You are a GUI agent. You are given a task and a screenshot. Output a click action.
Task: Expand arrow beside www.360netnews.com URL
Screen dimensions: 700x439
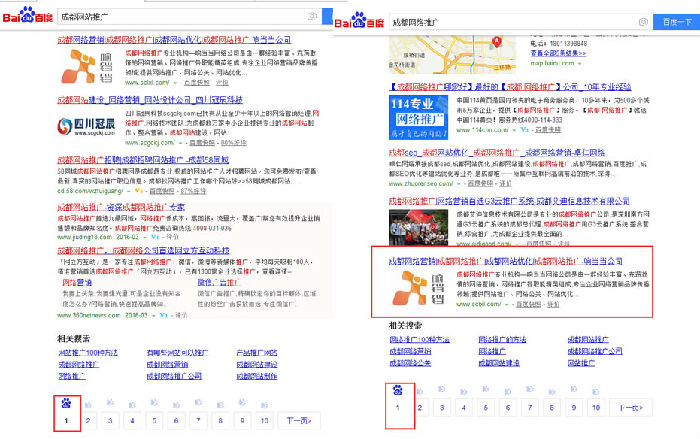point(154,315)
